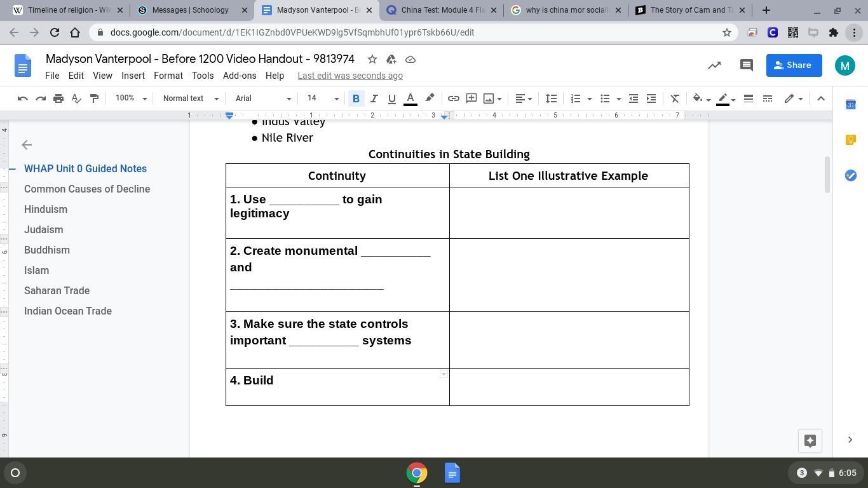This screenshot has width=868, height=488.
Task: Click the Numbered list icon
Action: [x=576, y=98]
